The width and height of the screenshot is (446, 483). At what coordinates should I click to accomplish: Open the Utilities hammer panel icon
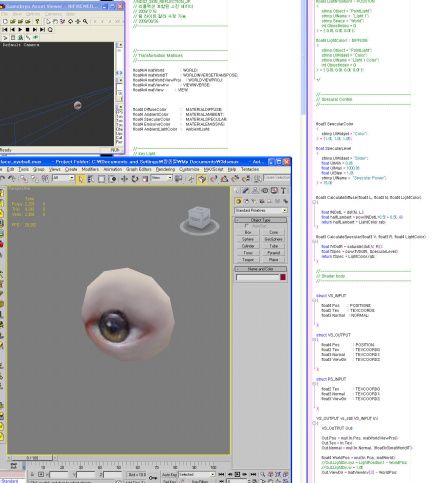[283, 190]
